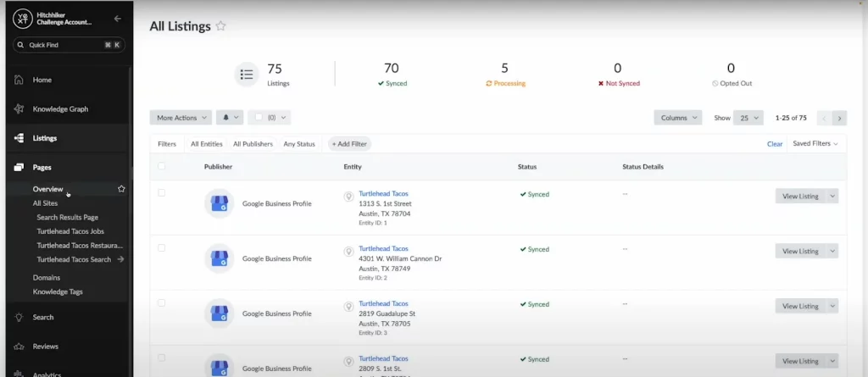Open Saved Filters dropdown

pos(815,143)
